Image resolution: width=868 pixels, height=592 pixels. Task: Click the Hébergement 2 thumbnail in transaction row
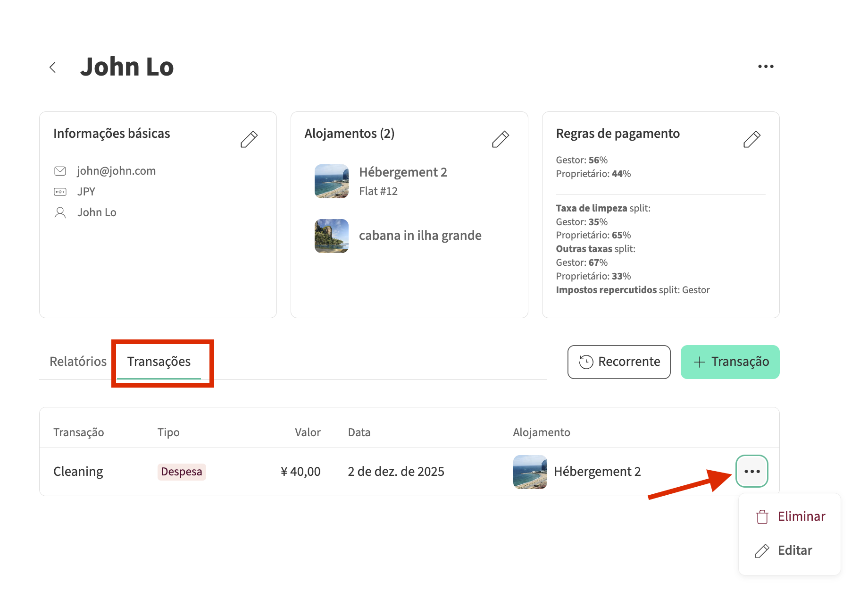point(530,472)
